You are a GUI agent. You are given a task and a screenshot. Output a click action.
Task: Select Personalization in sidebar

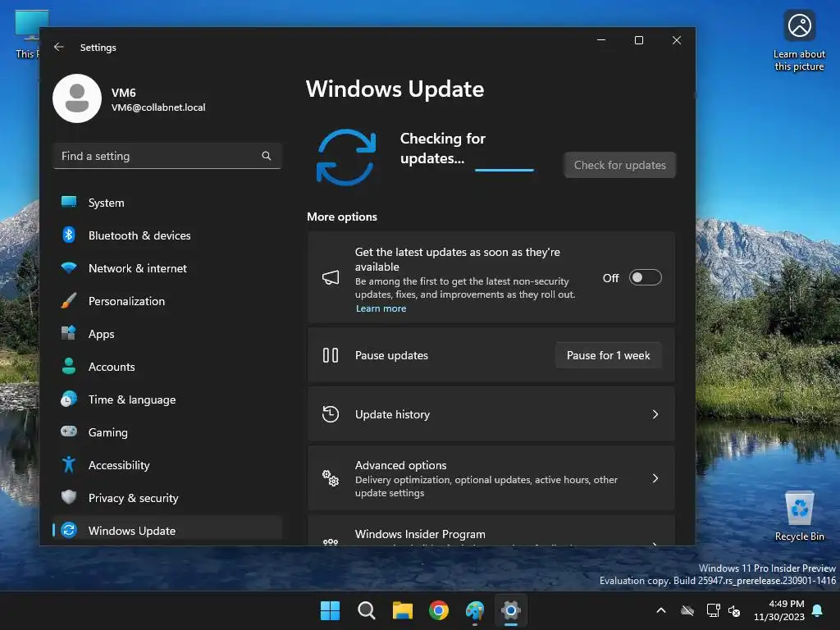tap(167, 301)
